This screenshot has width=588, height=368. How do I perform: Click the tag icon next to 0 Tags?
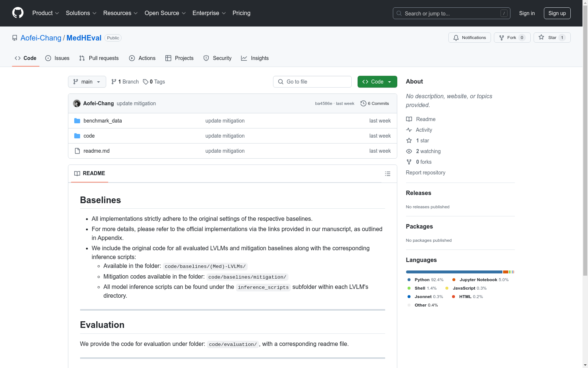146,82
